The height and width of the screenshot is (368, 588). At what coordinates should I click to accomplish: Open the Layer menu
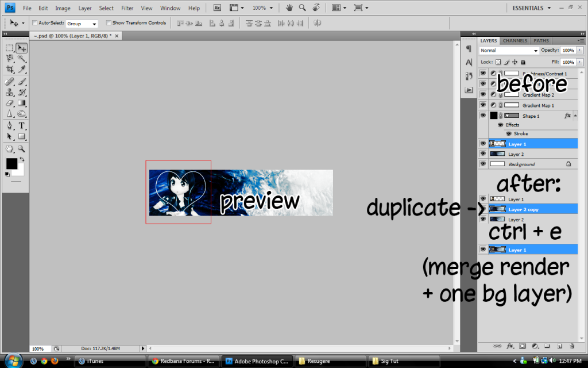[x=85, y=8]
